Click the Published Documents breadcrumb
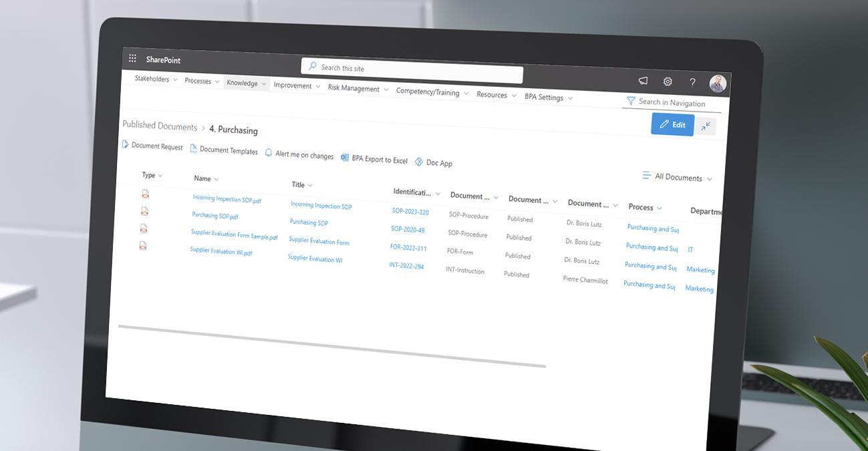This screenshot has height=451, width=868. [160, 126]
